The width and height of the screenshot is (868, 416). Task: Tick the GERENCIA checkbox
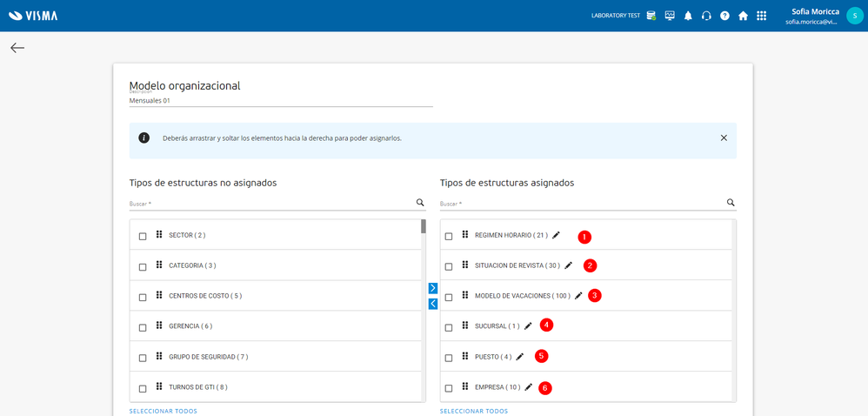(143, 327)
